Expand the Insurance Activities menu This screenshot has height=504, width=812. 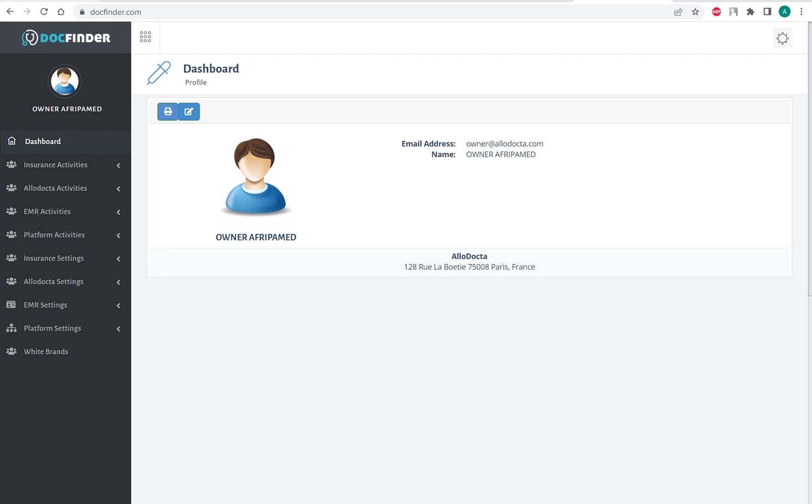point(55,164)
